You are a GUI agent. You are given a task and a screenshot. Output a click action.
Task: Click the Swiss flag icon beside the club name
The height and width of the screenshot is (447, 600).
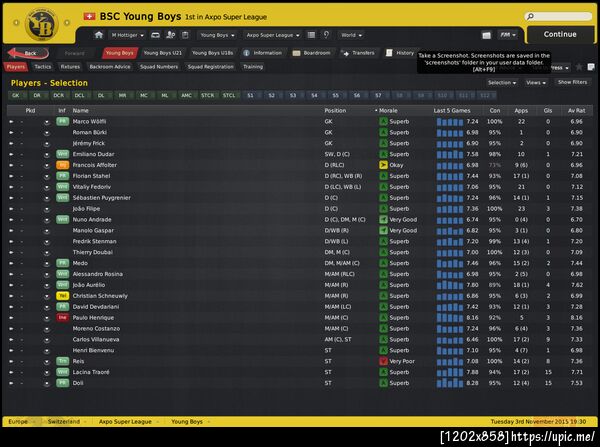coord(89,16)
